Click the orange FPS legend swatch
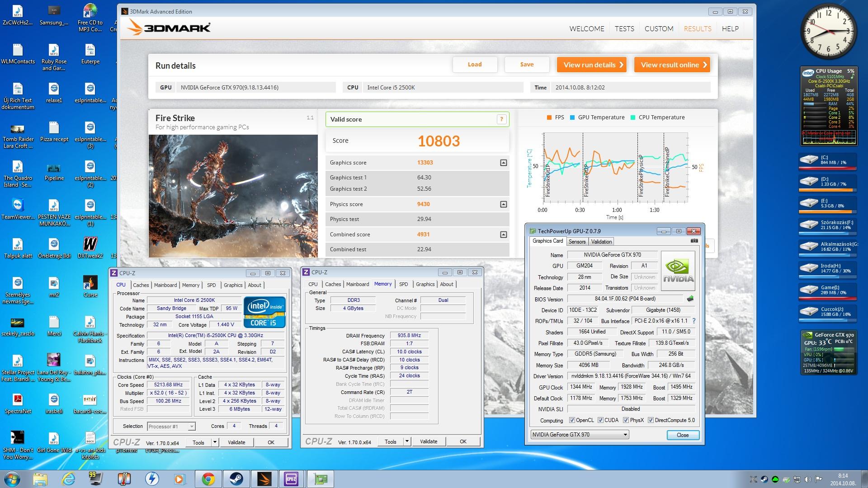The height and width of the screenshot is (488, 868). [549, 117]
